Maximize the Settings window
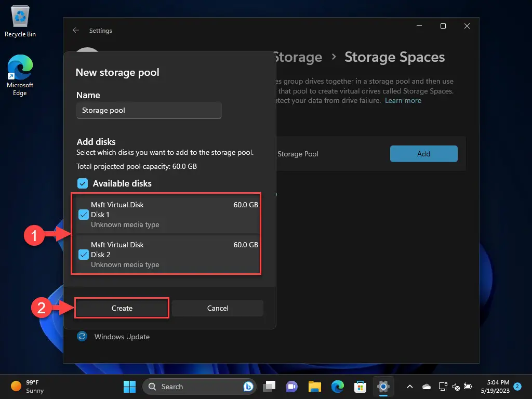532x399 pixels. 443,26
